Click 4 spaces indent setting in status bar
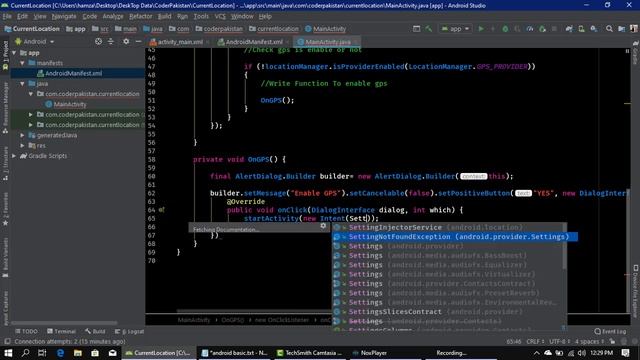This screenshot has width=640, height=360. [589, 341]
